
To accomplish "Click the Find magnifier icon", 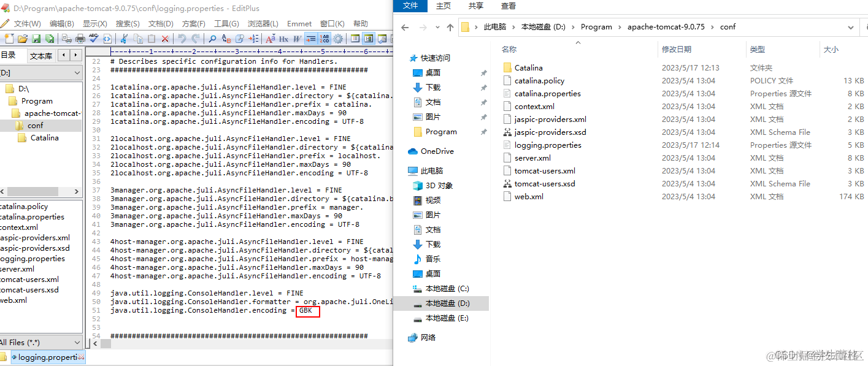I will pos(212,39).
